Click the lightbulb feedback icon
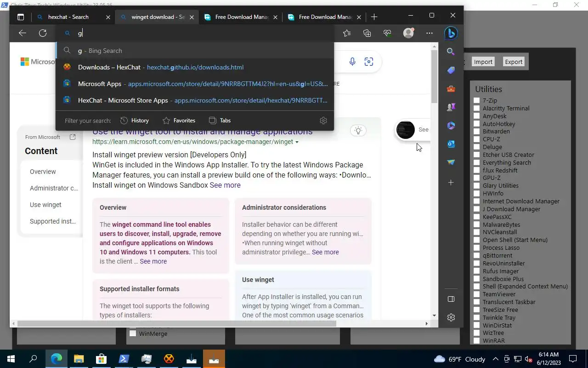This screenshot has width=588, height=368. (x=358, y=131)
